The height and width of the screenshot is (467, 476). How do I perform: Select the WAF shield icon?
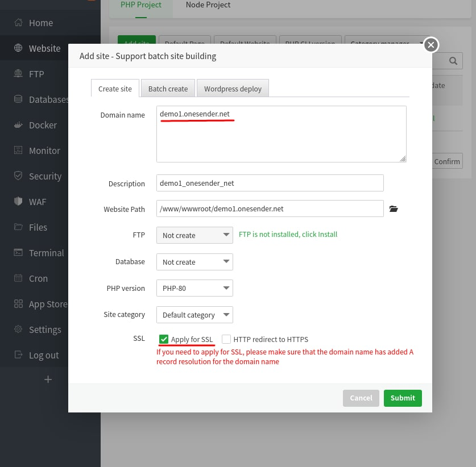(x=18, y=201)
